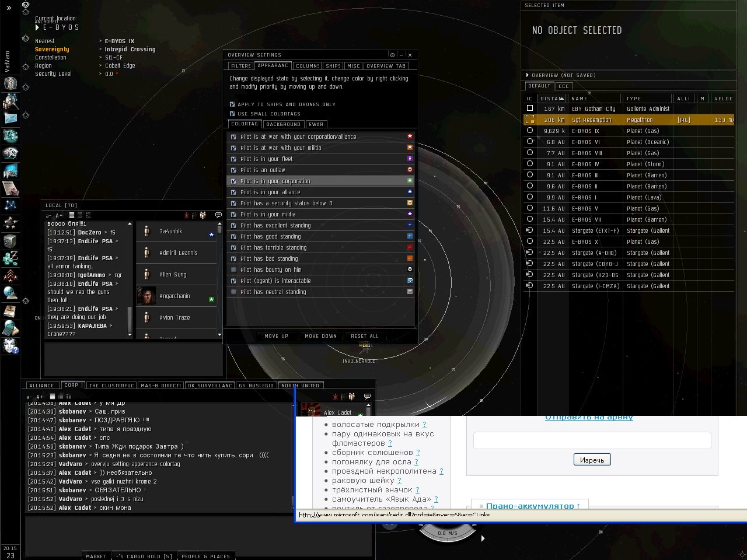Click the Corp chat speech bubble icon
This screenshot has height=560, width=747.
click(x=367, y=397)
